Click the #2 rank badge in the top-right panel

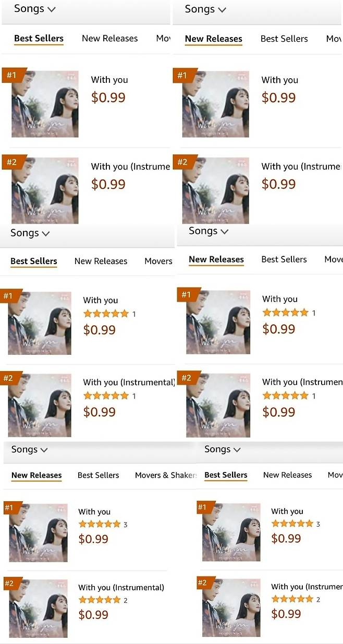182,162
